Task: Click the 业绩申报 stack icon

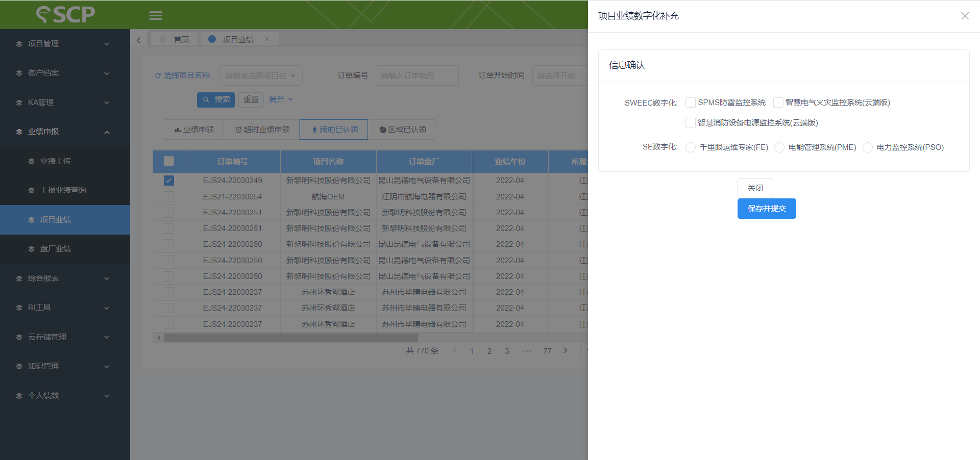Action: (x=19, y=132)
